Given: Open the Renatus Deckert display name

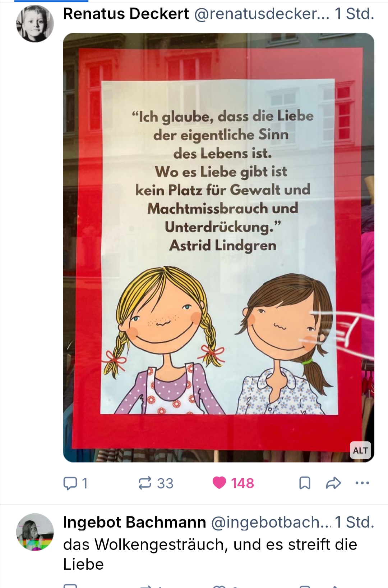Looking at the screenshot, I should [126, 14].
